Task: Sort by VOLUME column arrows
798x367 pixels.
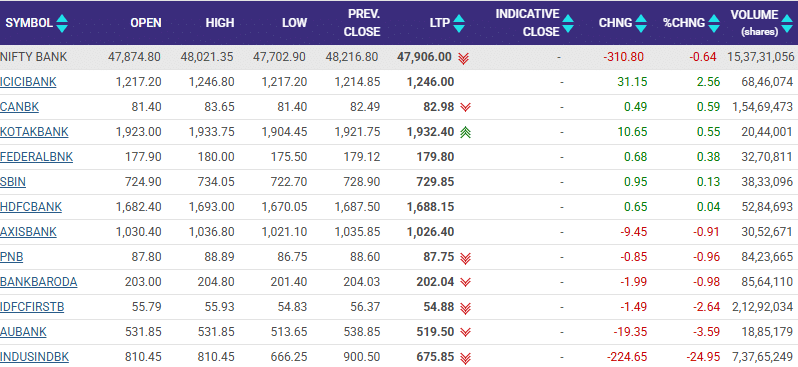Action: 787,23
